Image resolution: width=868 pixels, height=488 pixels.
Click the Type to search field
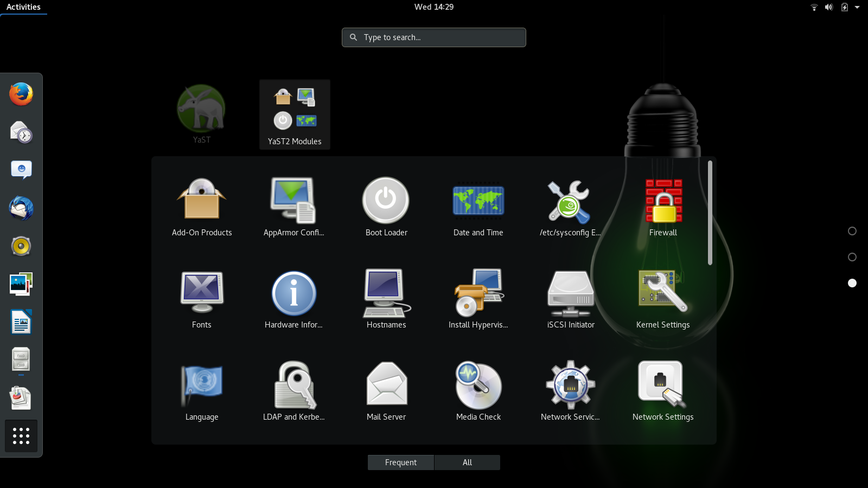pos(434,37)
